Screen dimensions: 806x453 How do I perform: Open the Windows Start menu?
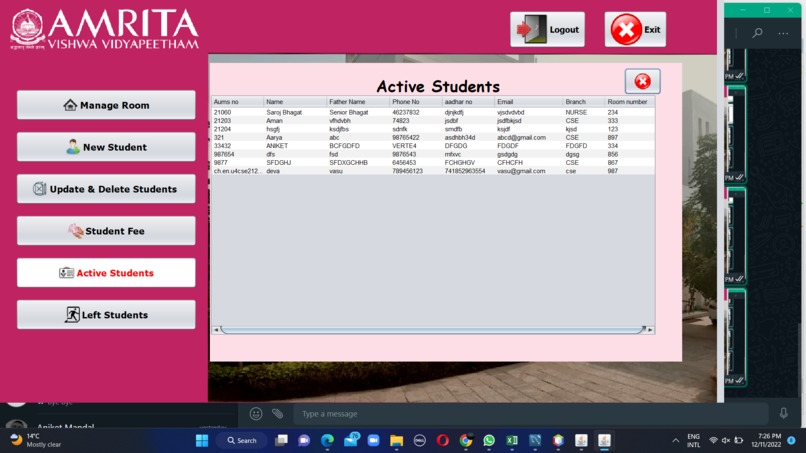coord(202,441)
